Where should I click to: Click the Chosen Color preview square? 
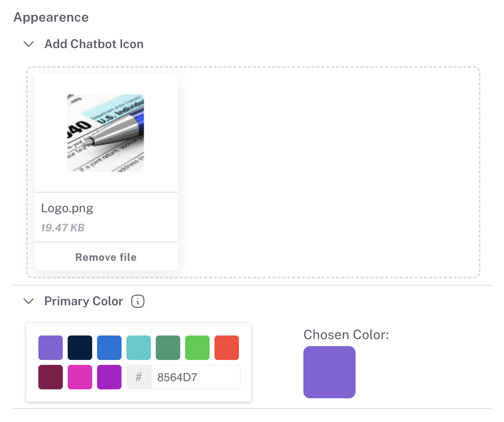[329, 372]
